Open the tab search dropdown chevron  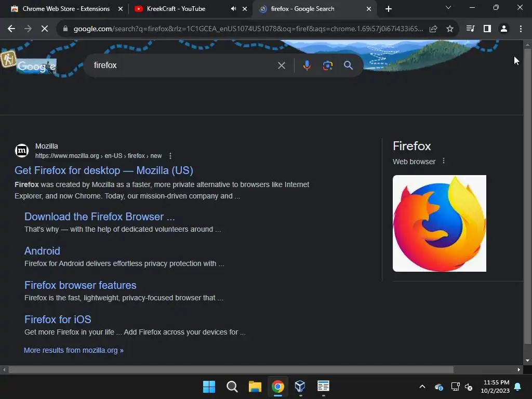[448, 7]
